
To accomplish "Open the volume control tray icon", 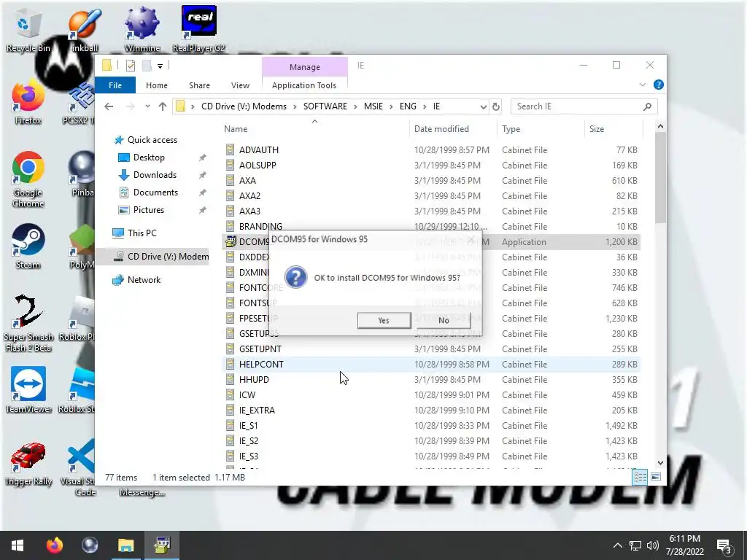I will pos(653,545).
